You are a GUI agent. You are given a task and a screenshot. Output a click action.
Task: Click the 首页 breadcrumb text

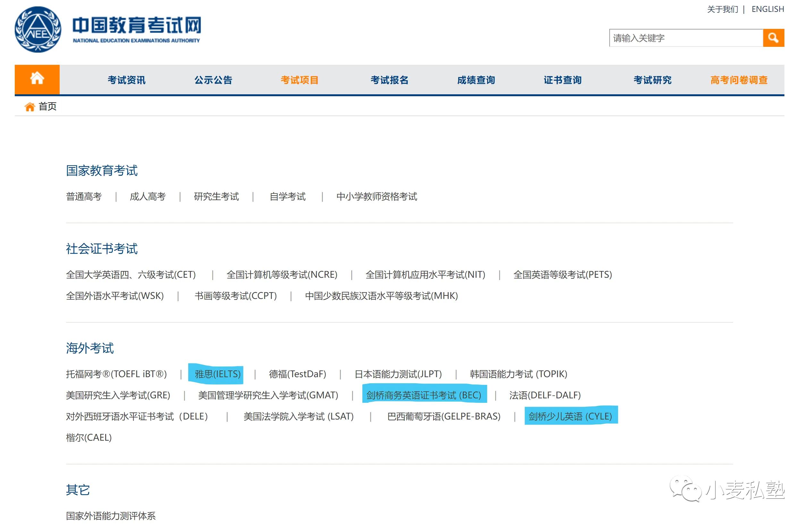[47, 106]
